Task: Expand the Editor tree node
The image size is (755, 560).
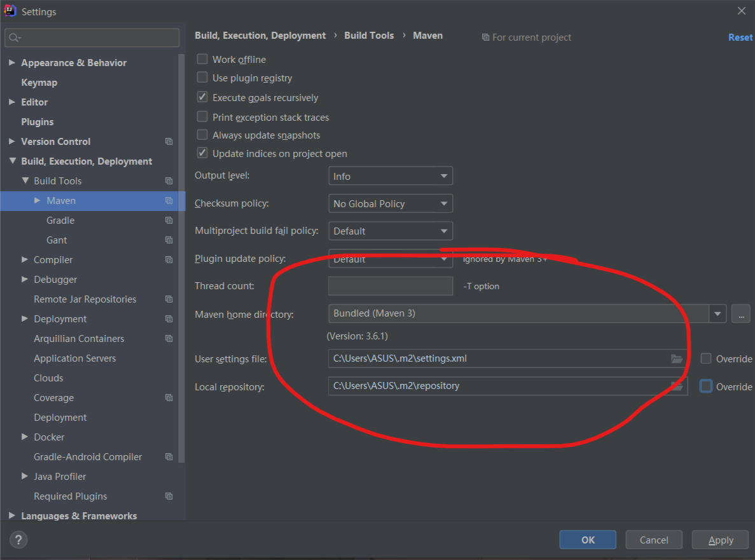Action: tap(12, 102)
